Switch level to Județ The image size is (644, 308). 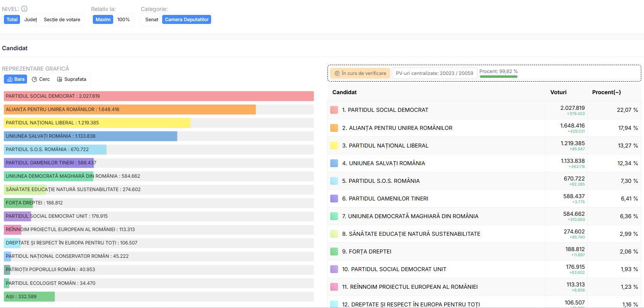coord(31,20)
